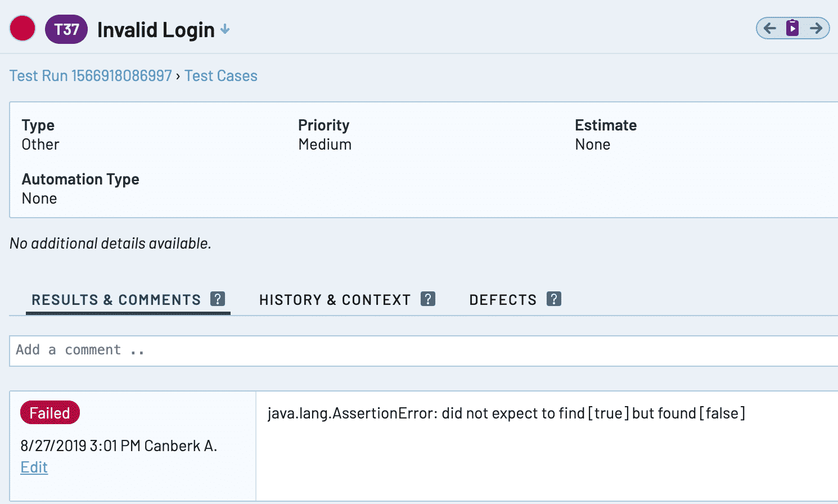Click the Priority value Medium

[x=325, y=145]
